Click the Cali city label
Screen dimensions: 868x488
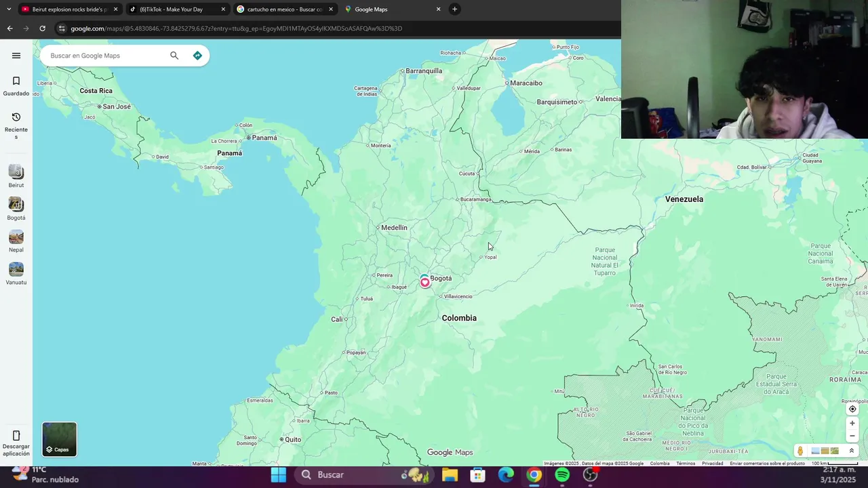tap(337, 319)
